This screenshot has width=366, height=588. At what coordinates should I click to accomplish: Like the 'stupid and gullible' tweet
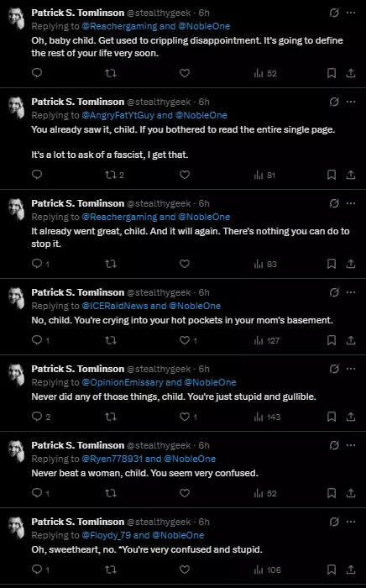pos(188,417)
